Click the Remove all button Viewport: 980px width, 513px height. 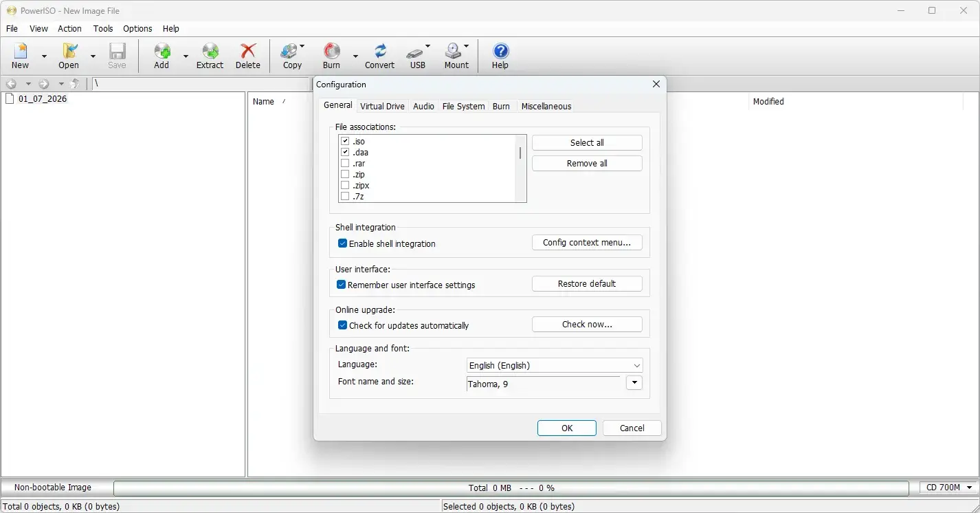point(587,164)
